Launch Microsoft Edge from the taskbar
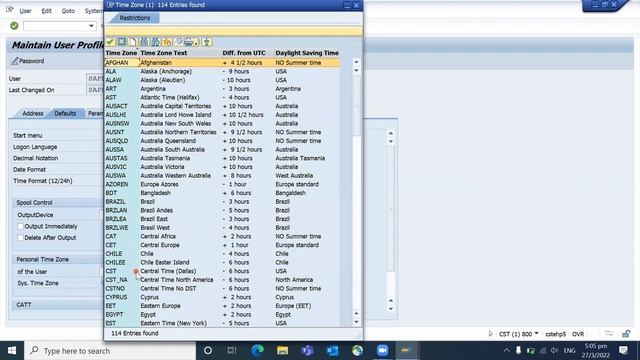Screen dimensions: 640x360 257,351
